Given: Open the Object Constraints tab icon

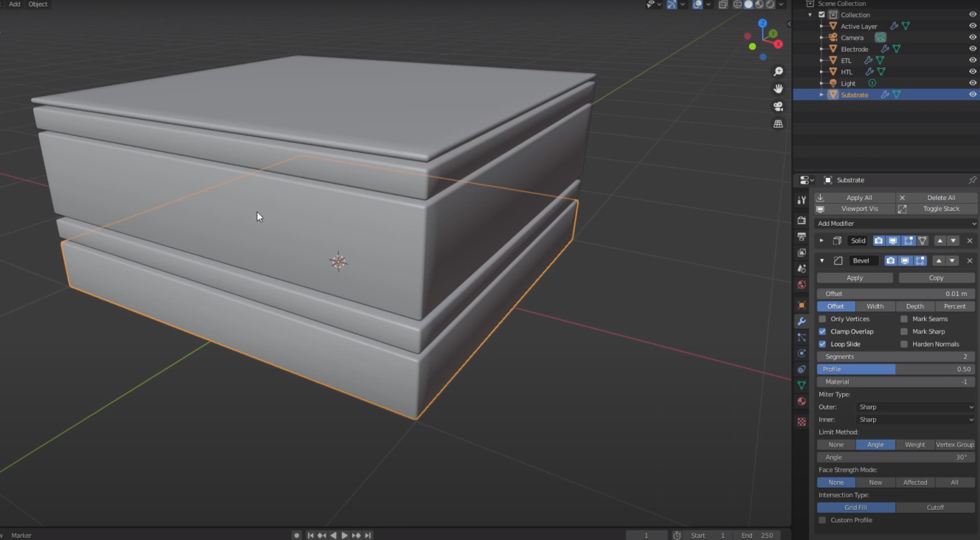Looking at the screenshot, I should point(802,369).
